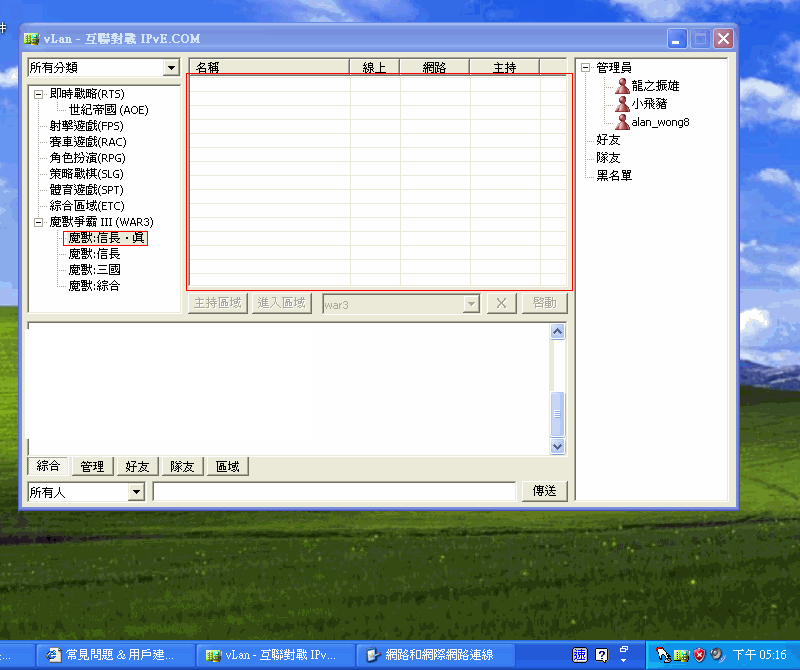Viewport: 800px width, 670px height.
Task: Click the 小飛豬 user avatar icon
Action: [622, 104]
